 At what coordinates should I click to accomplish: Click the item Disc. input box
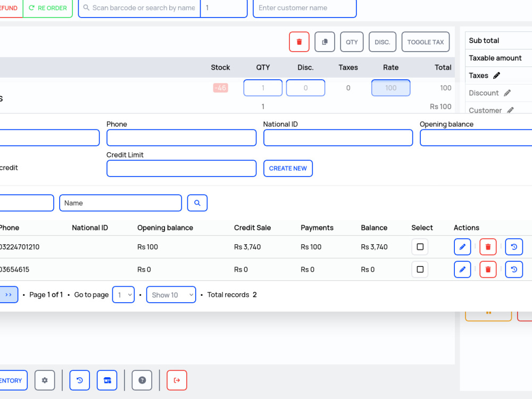coord(305,88)
